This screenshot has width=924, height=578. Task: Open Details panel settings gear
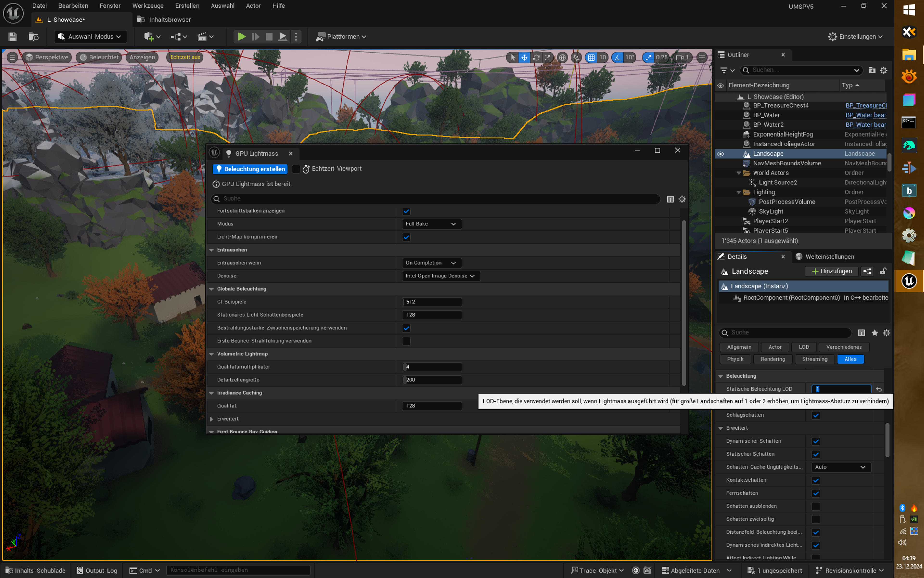pos(886,333)
